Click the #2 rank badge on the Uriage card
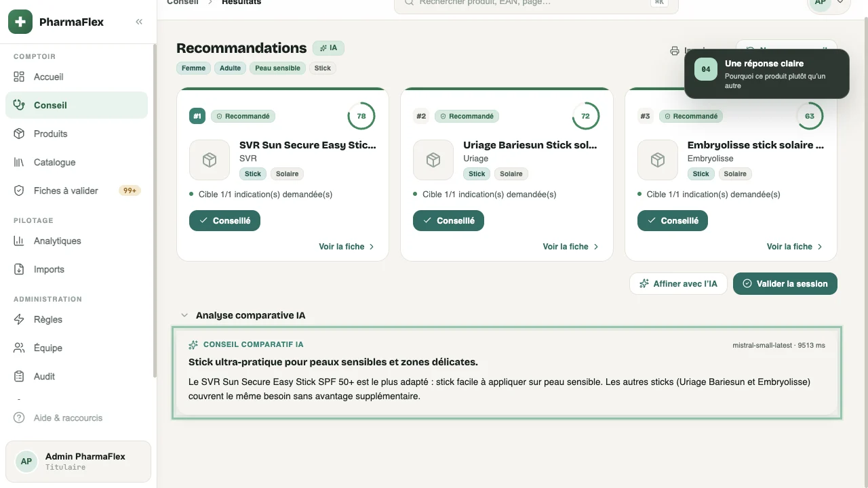The height and width of the screenshot is (488, 868). point(421,116)
